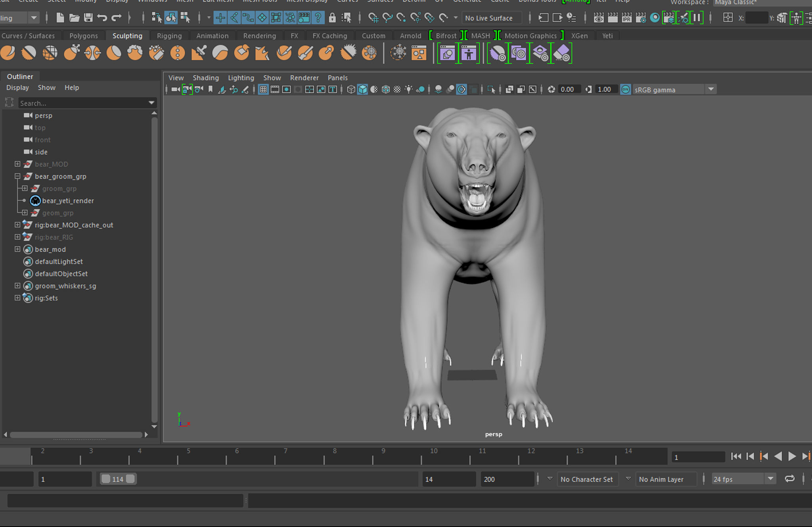Open the Pose Editor shelf icon
The image size is (812, 527).
click(x=469, y=53)
